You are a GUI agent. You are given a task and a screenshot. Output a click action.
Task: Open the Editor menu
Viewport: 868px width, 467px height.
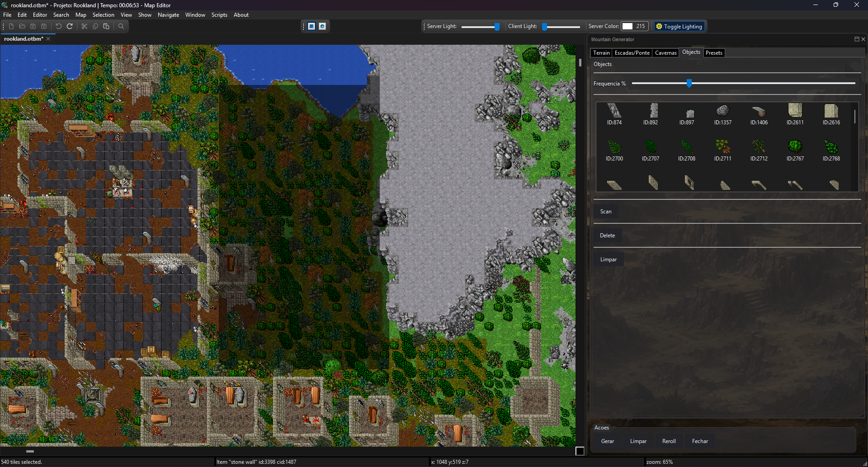40,15
